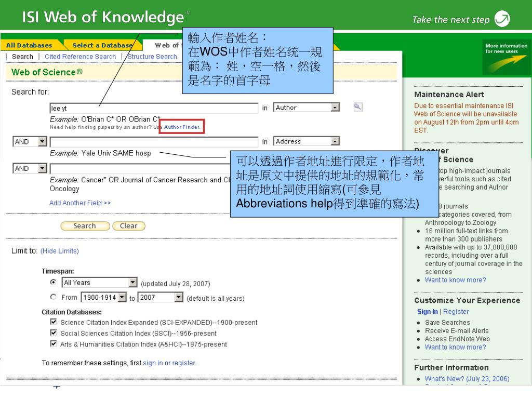Open the Author Finder link
The image size is (532, 399).
[182, 127]
